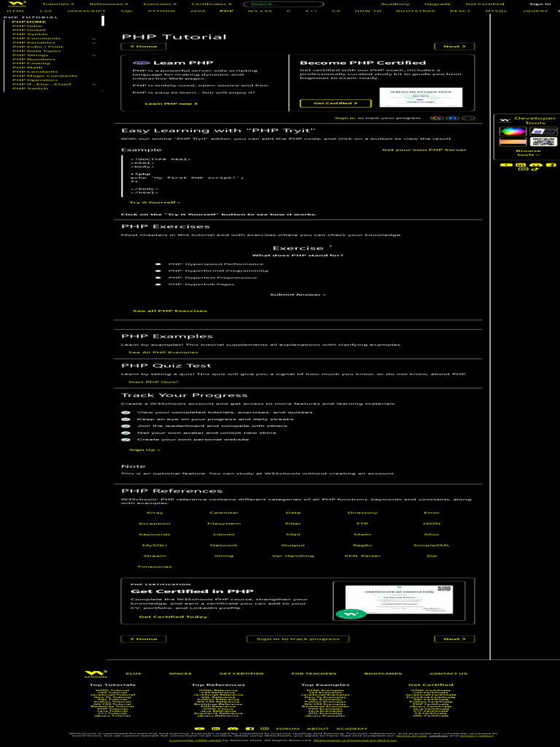
Task: Click the Get Certified button in PHP card
Action: (335, 104)
